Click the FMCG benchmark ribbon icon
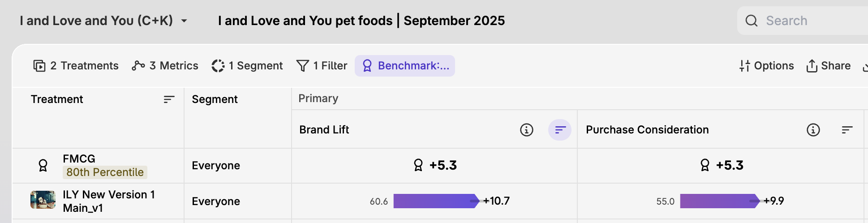Screen dimensions: 868x223 [x=43, y=166]
